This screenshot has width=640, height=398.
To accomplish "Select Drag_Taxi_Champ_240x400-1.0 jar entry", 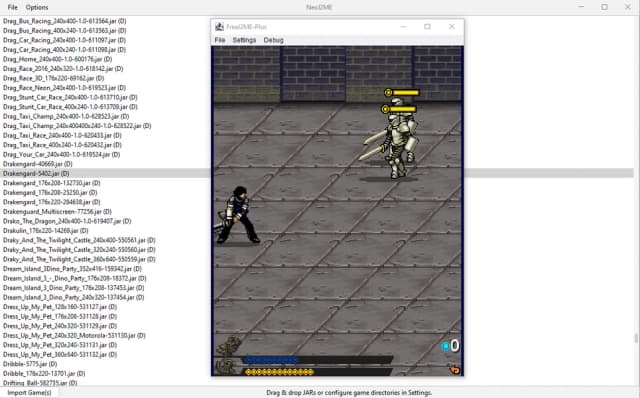I will pyautogui.click(x=66, y=116).
